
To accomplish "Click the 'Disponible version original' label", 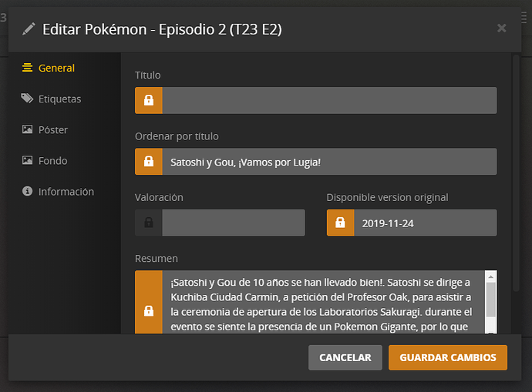I will tap(388, 197).
